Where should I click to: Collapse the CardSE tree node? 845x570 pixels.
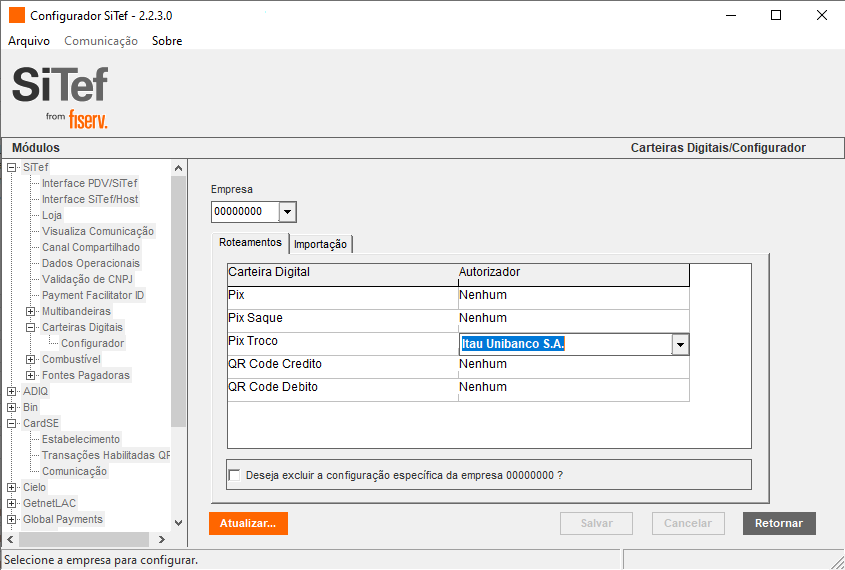point(12,423)
